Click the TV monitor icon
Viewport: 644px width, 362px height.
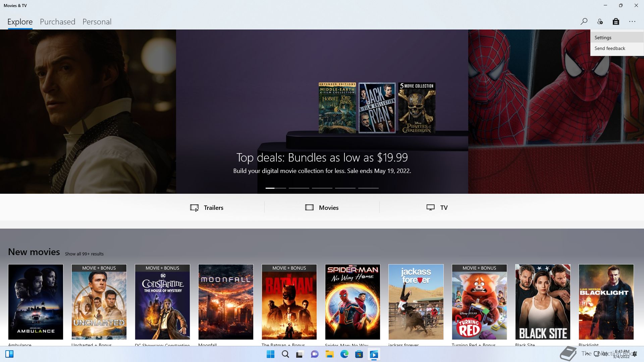click(x=431, y=207)
